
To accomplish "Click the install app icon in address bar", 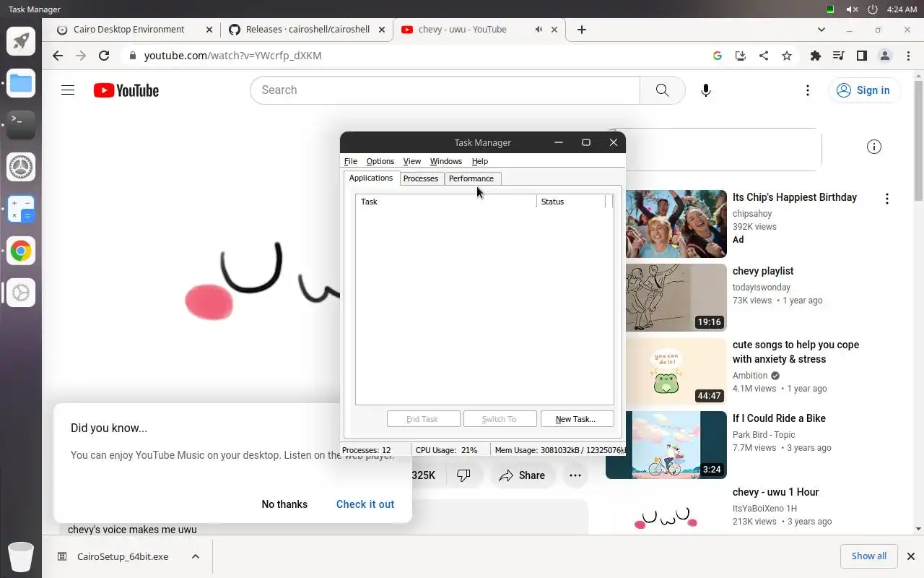I will click(740, 56).
